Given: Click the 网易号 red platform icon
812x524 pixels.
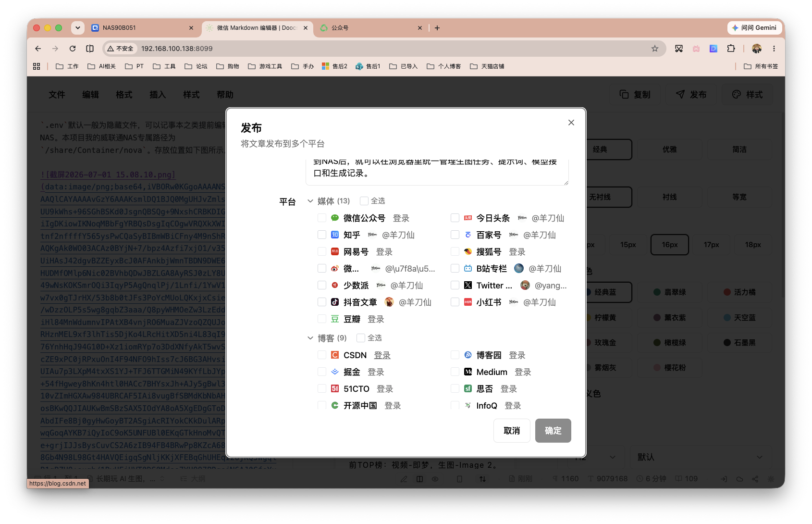Looking at the screenshot, I should coord(335,252).
